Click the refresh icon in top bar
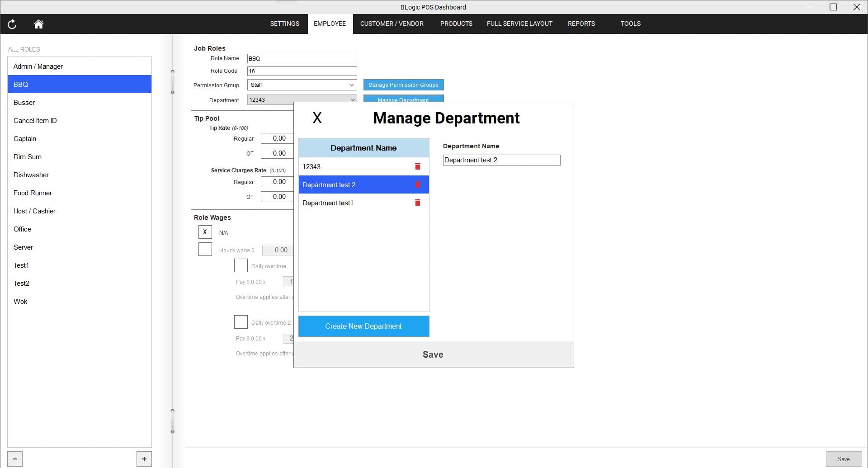 pos(12,24)
